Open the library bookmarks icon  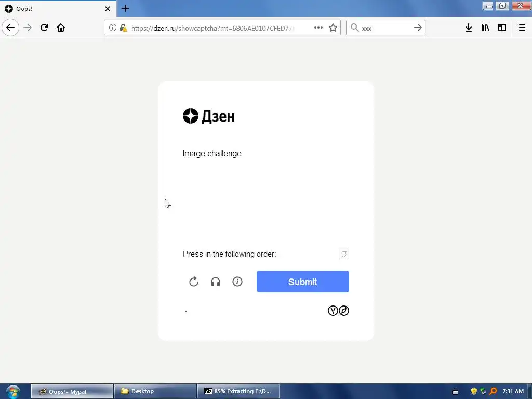[485, 28]
